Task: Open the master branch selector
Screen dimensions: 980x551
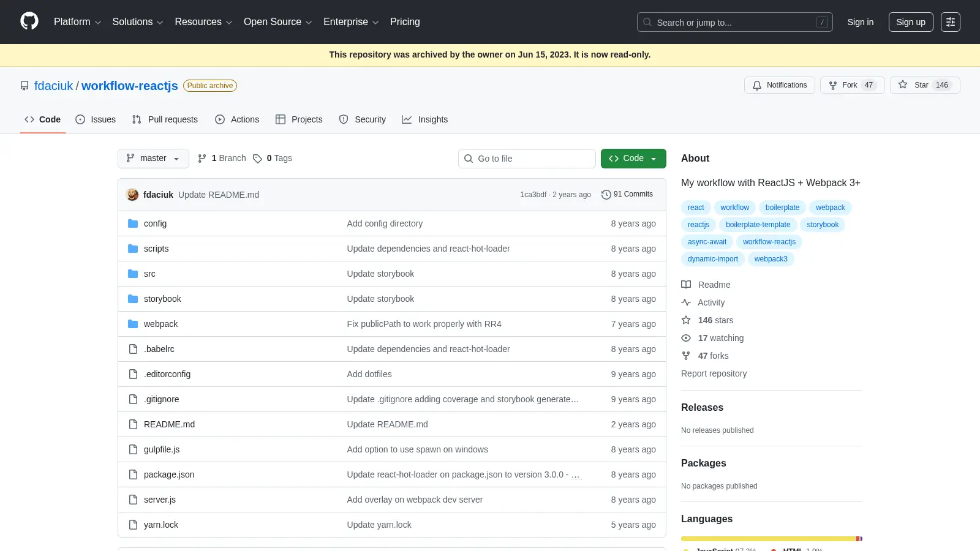Action: pyautogui.click(x=153, y=159)
